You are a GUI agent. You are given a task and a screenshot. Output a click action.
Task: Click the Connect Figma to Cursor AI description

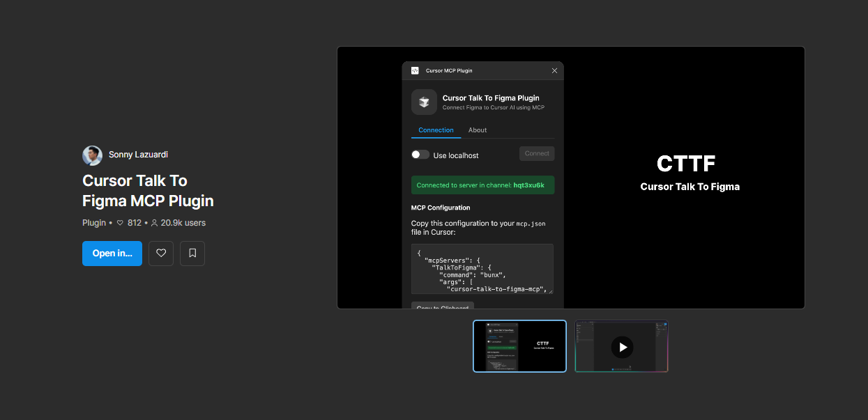[494, 108]
